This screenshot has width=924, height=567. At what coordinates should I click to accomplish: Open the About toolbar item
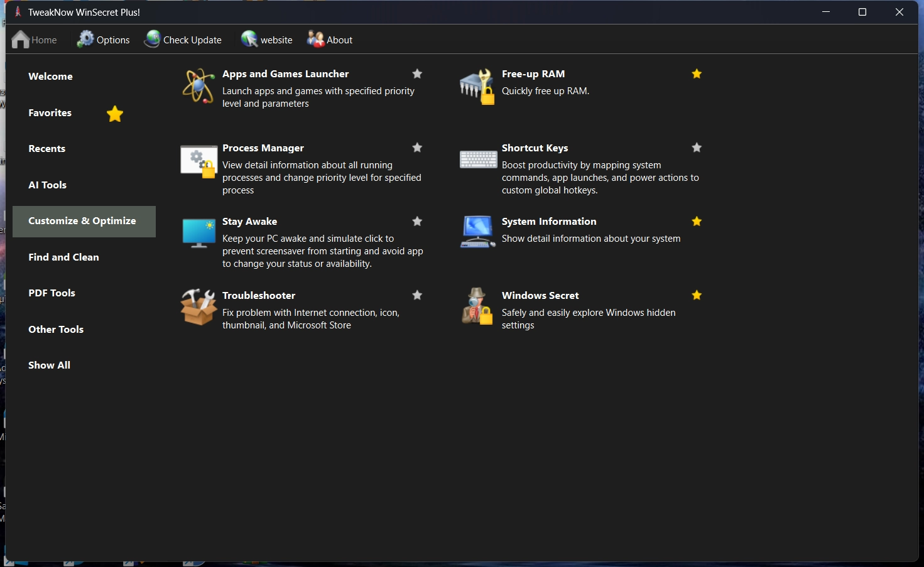coord(339,40)
